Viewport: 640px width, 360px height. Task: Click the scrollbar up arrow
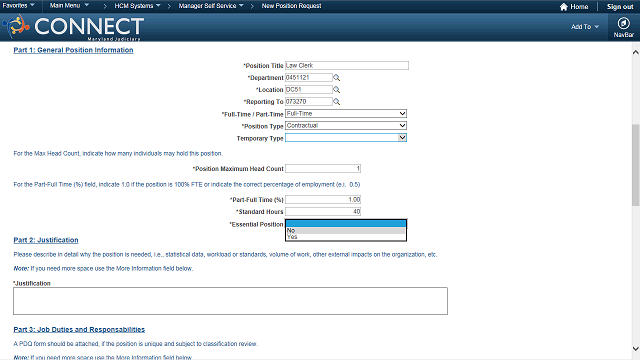tap(636, 52)
